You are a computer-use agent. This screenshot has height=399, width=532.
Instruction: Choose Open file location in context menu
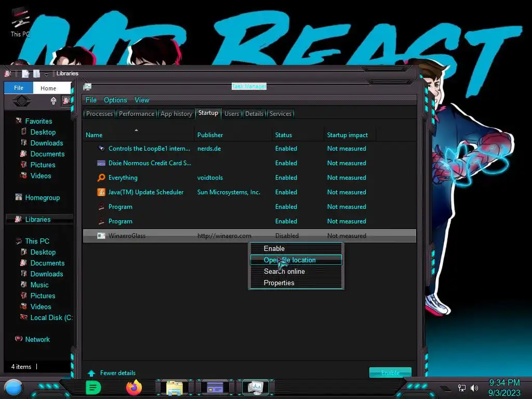[x=296, y=260]
